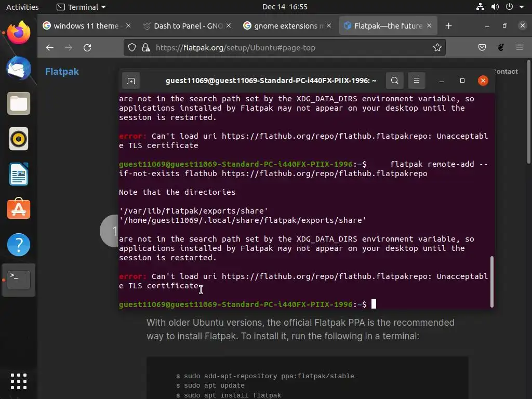Close the gnome extensions tab

[x=329, y=26]
